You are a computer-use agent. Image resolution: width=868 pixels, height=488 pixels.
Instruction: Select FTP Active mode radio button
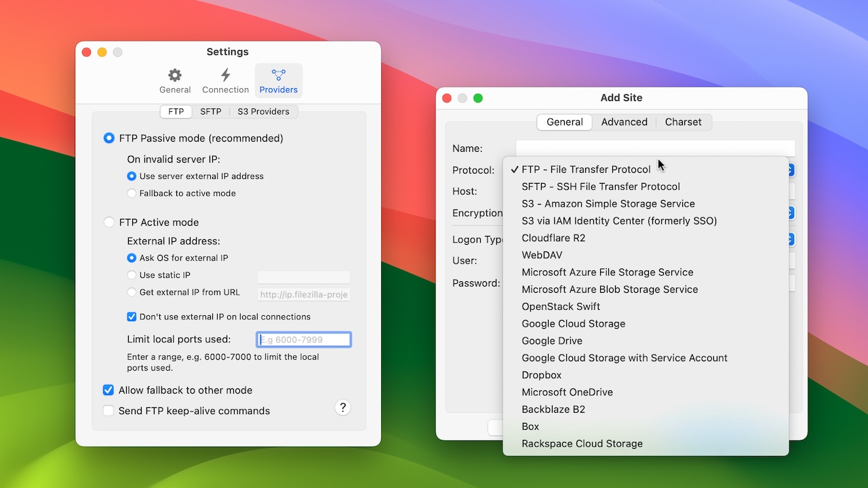[x=108, y=222]
